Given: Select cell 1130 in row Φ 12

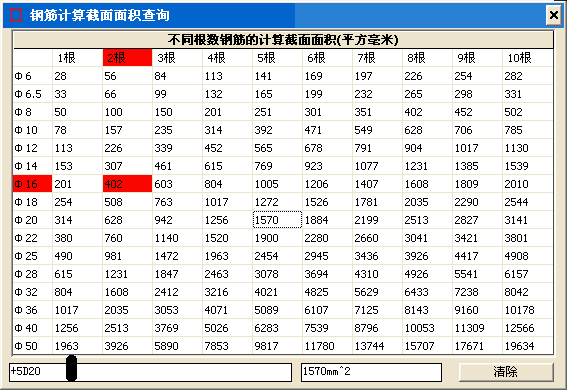Looking at the screenshot, I should point(528,148).
